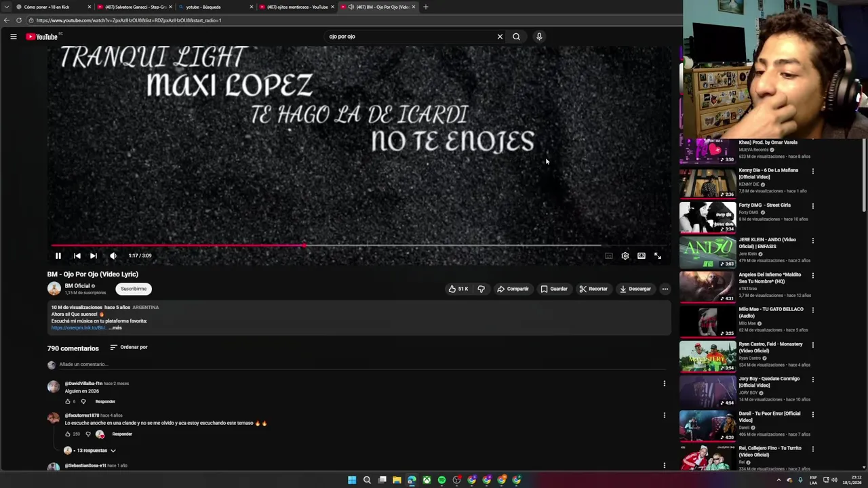Viewport: 868px width, 488px height.
Task: Open options for Milo Mae TU GATO BELLACO
Action: (x=813, y=310)
